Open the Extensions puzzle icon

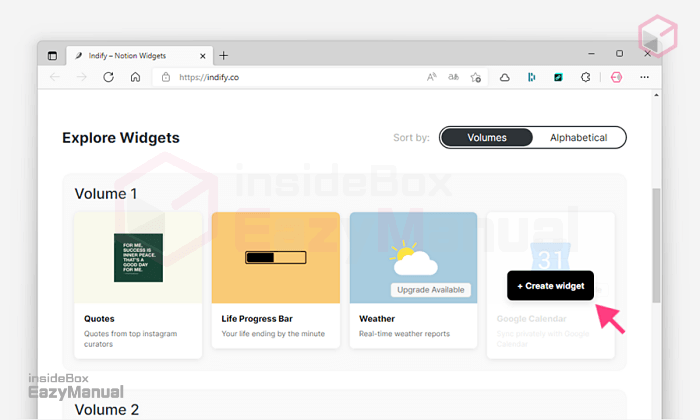tap(585, 77)
